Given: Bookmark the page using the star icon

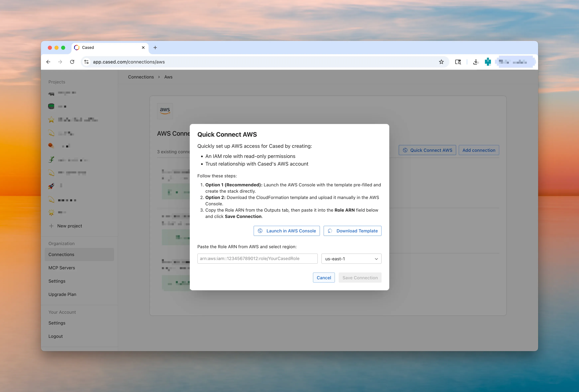Looking at the screenshot, I should (x=441, y=62).
